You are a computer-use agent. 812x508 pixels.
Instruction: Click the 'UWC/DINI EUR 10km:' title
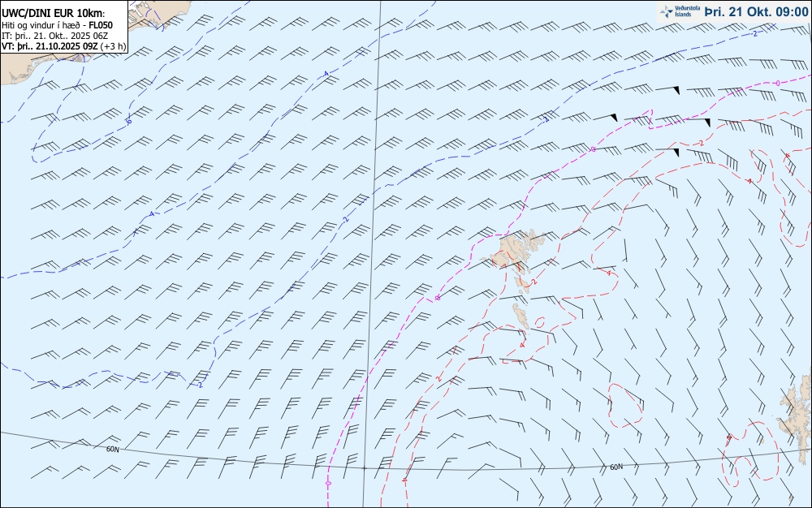click(54, 14)
